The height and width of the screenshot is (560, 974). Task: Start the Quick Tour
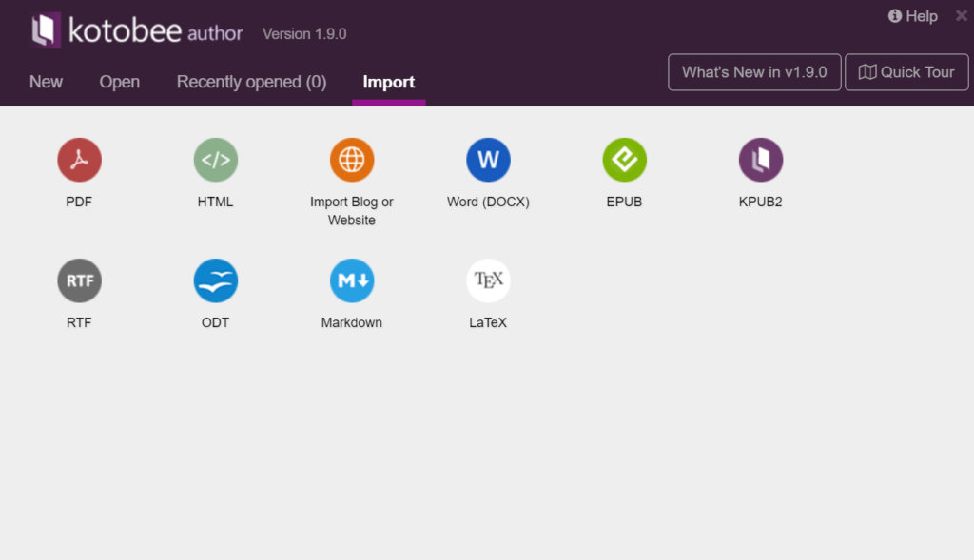point(906,71)
